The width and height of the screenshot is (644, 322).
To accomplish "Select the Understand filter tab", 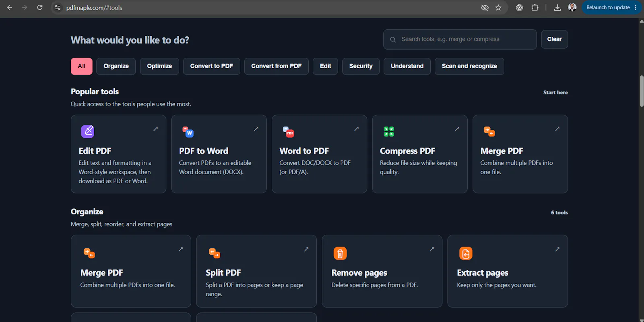I will pos(407,66).
